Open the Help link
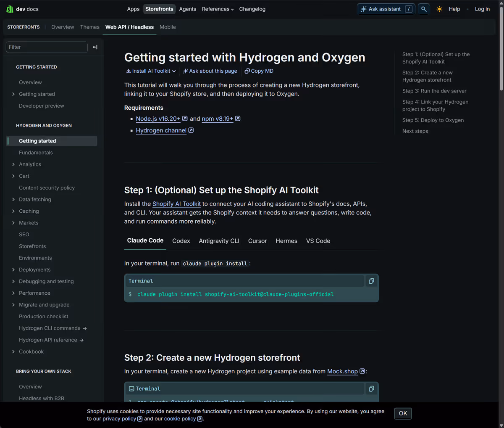504x428 pixels. (454, 9)
